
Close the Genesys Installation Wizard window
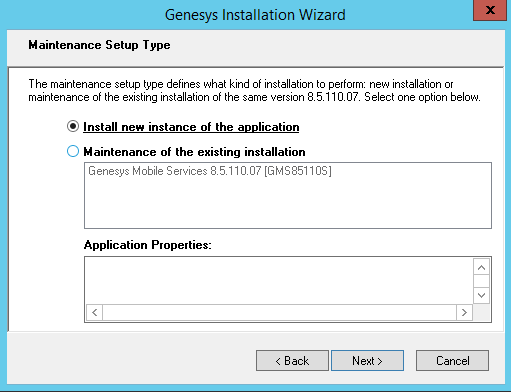click(x=490, y=10)
